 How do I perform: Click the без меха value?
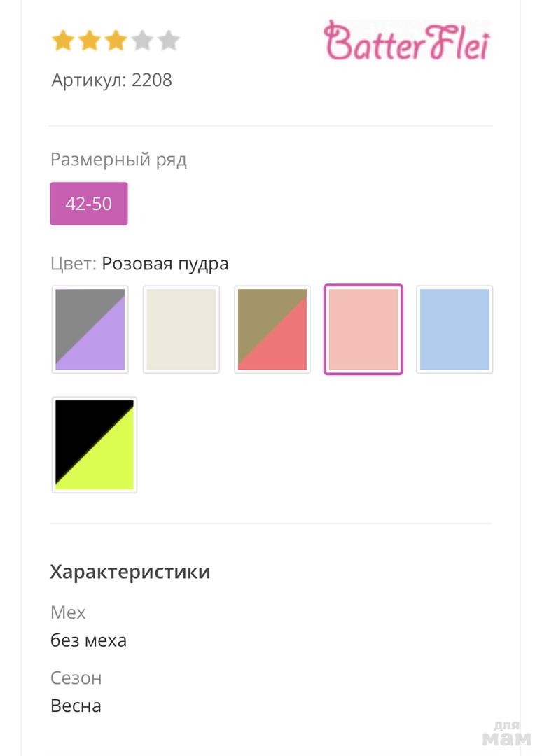click(x=88, y=640)
